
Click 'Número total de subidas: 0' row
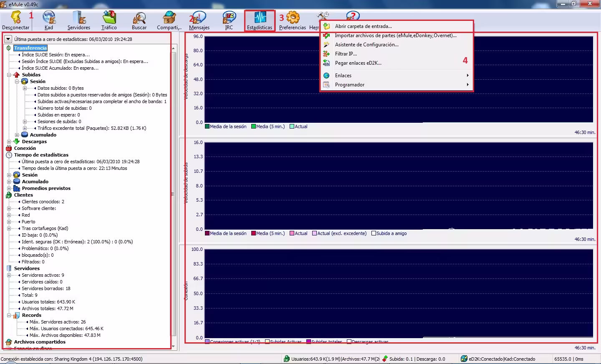(65, 108)
